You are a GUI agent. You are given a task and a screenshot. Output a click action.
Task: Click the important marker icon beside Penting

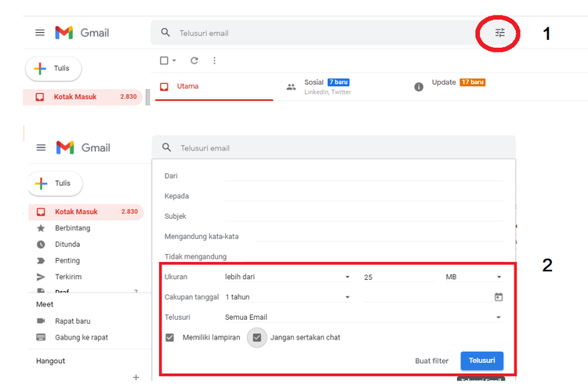(x=41, y=261)
